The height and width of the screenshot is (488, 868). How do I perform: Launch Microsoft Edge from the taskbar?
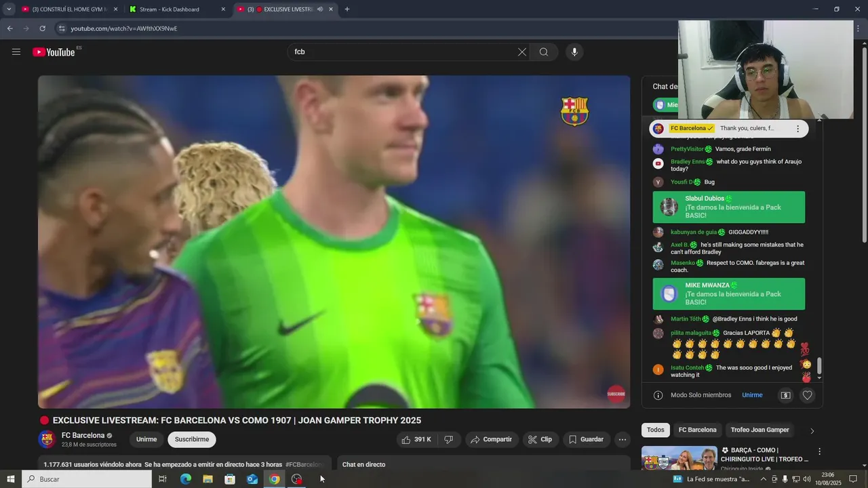(x=185, y=479)
